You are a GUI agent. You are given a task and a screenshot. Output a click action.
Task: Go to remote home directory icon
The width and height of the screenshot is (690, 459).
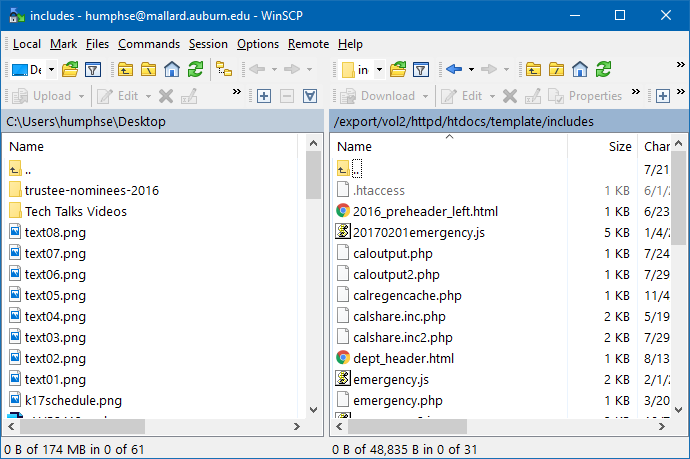click(580, 70)
